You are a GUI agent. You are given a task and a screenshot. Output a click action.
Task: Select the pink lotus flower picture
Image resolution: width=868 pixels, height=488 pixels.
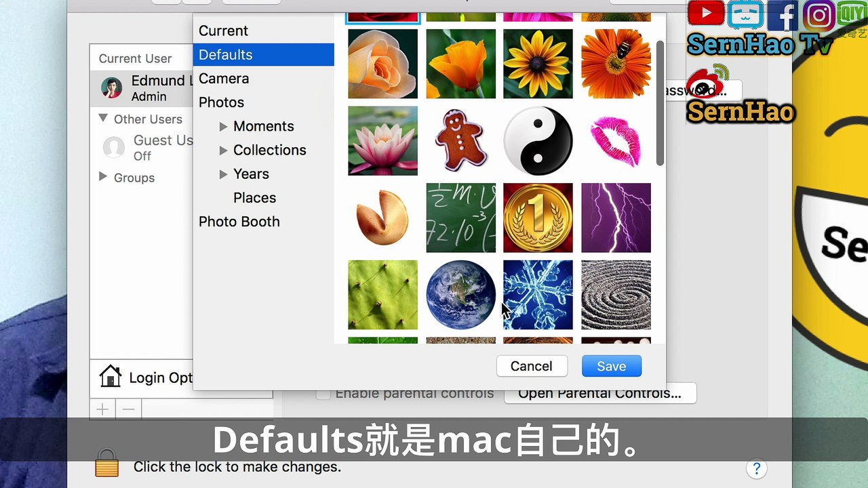(x=383, y=141)
